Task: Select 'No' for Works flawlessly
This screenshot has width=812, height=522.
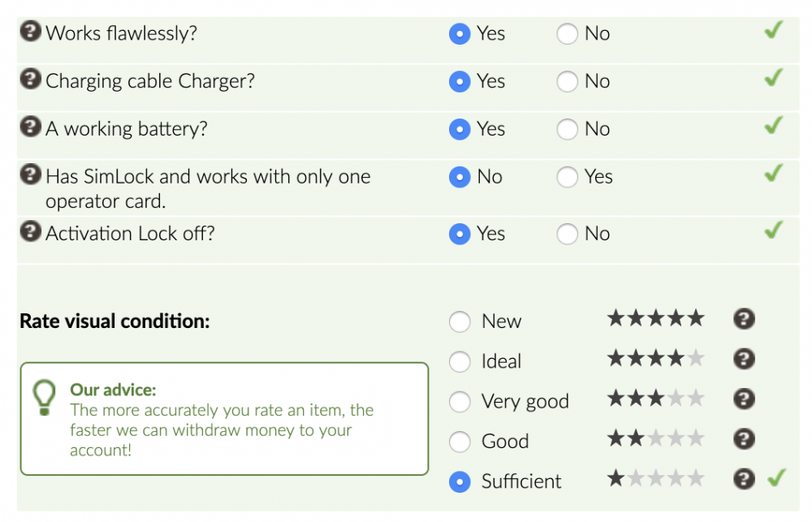Action: click(x=568, y=34)
